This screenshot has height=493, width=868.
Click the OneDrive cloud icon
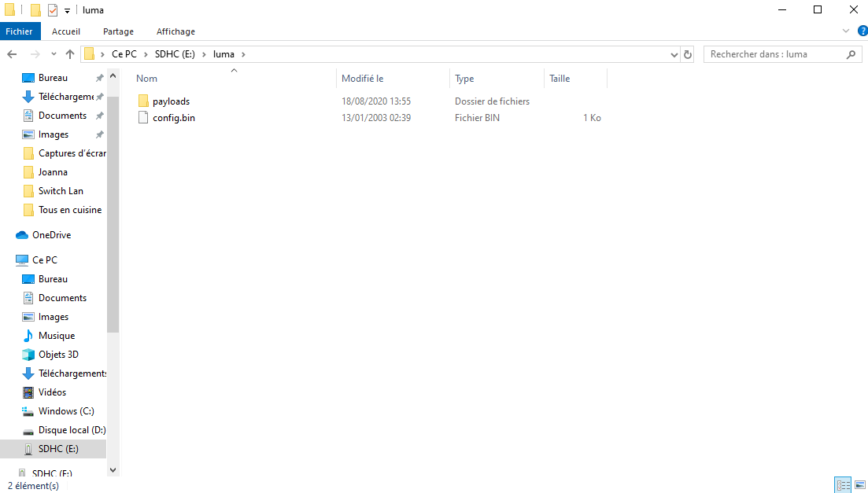click(x=22, y=235)
